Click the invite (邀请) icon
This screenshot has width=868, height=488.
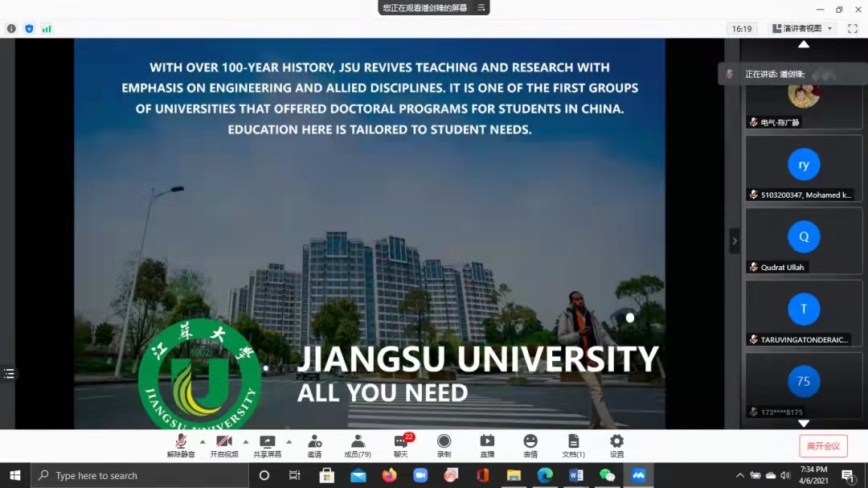pyautogui.click(x=314, y=445)
